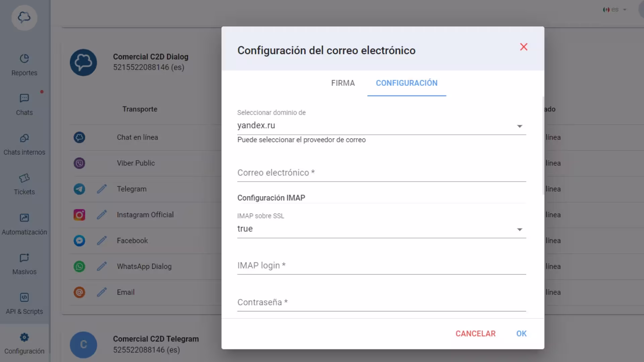Edit Instagram Official with pencil icon
This screenshot has height=362, width=644.
pyautogui.click(x=102, y=215)
